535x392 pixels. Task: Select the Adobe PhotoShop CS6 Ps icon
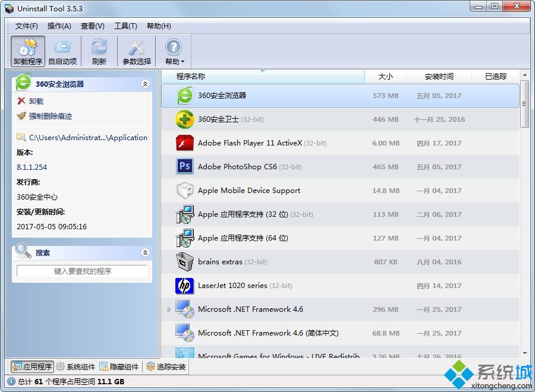pyautogui.click(x=185, y=166)
